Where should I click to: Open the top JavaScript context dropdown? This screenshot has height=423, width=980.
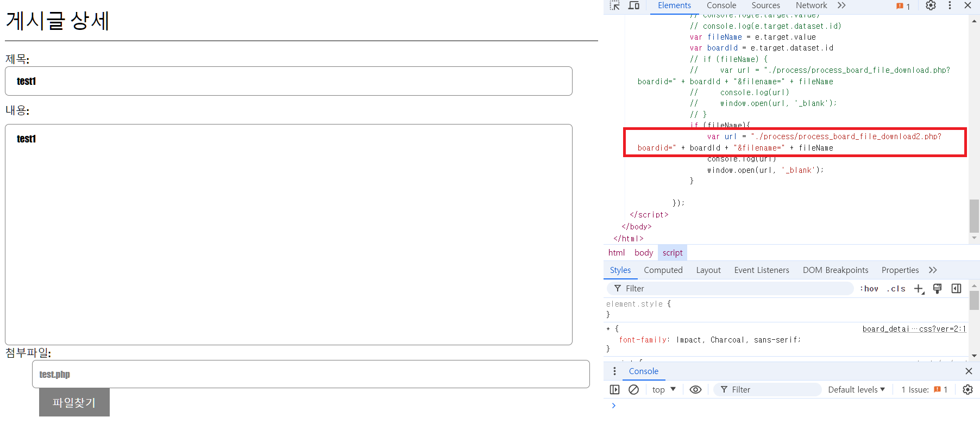point(664,390)
